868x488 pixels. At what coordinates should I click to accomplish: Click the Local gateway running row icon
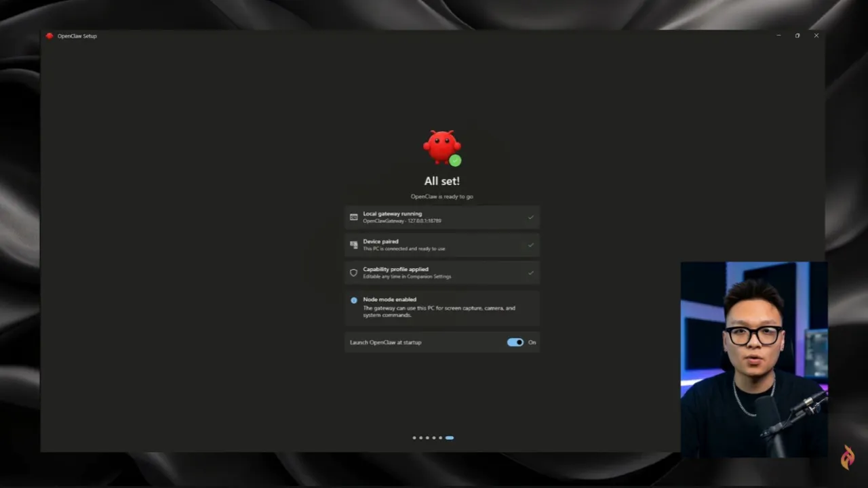point(353,217)
